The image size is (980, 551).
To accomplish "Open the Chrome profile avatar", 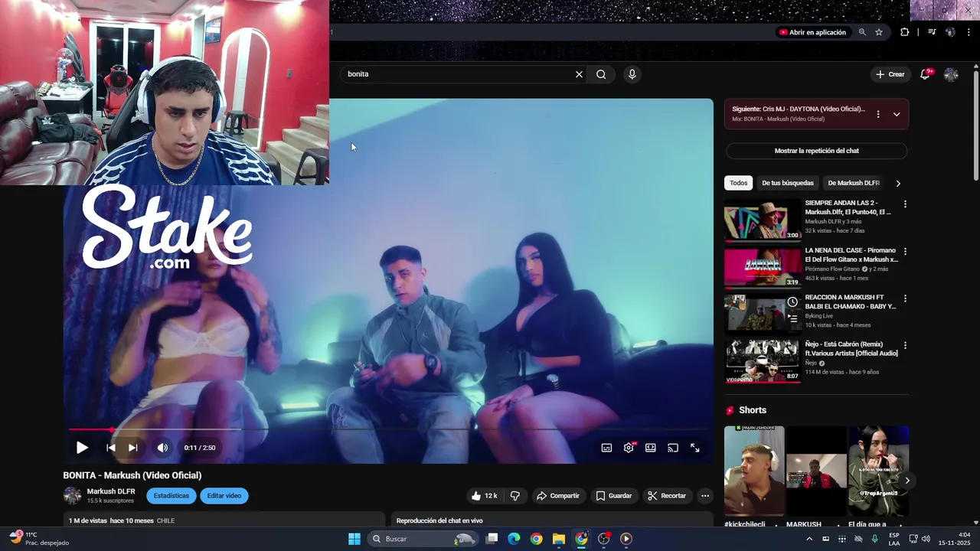I will pyautogui.click(x=950, y=32).
